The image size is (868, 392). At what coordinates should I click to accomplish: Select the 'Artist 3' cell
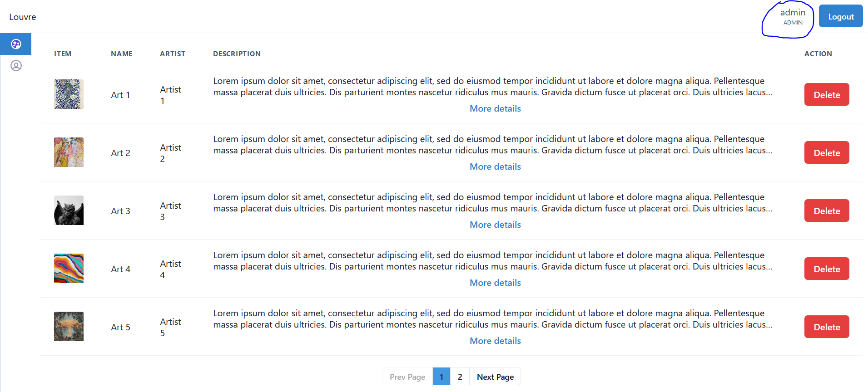click(x=170, y=211)
